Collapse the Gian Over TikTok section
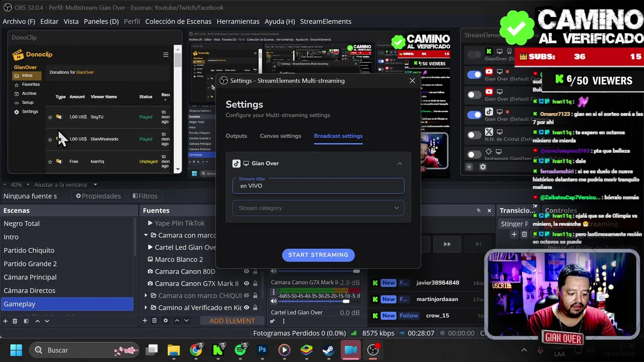 pos(399,163)
